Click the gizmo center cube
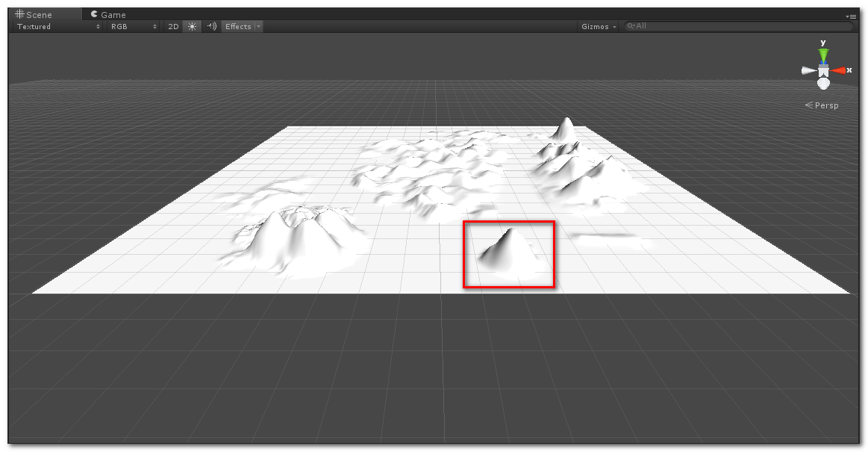Viewport: 868px width, 452px height. pyautogui.click(x=824, y=70)
